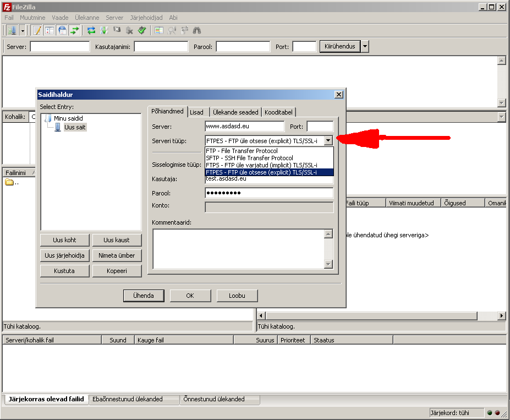
Task: Toggle the directory comparison icon
Action: [172, 31]
